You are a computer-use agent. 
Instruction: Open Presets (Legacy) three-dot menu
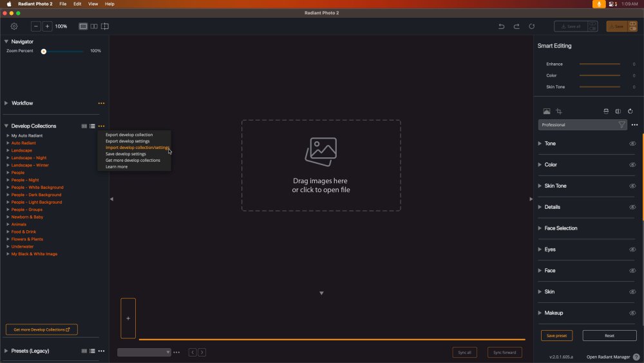coord(102,351)
